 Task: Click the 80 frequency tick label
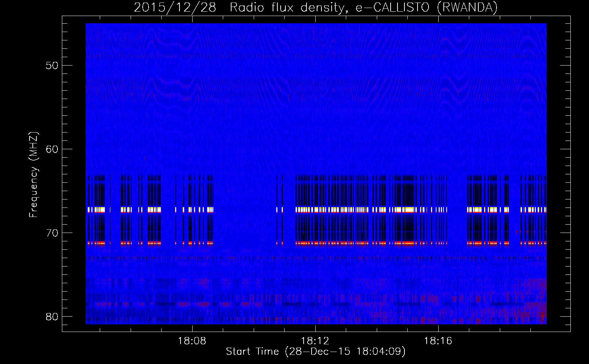click(x=52, y=317)
